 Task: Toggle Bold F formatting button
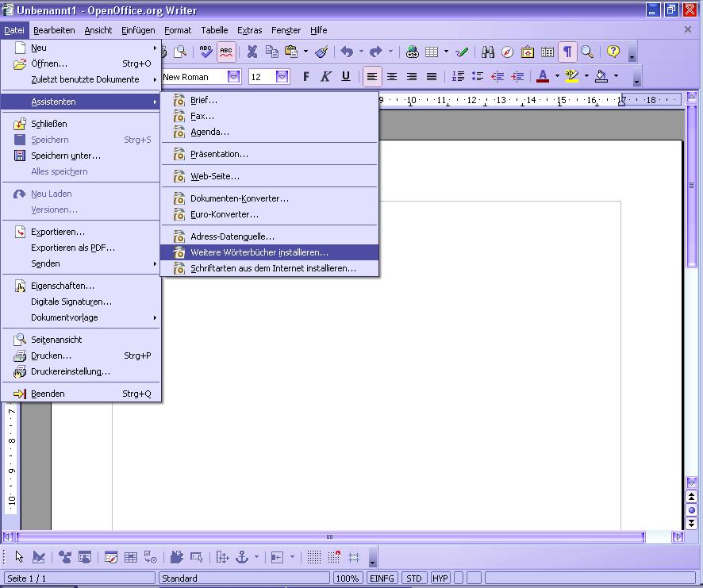point(305,77)
